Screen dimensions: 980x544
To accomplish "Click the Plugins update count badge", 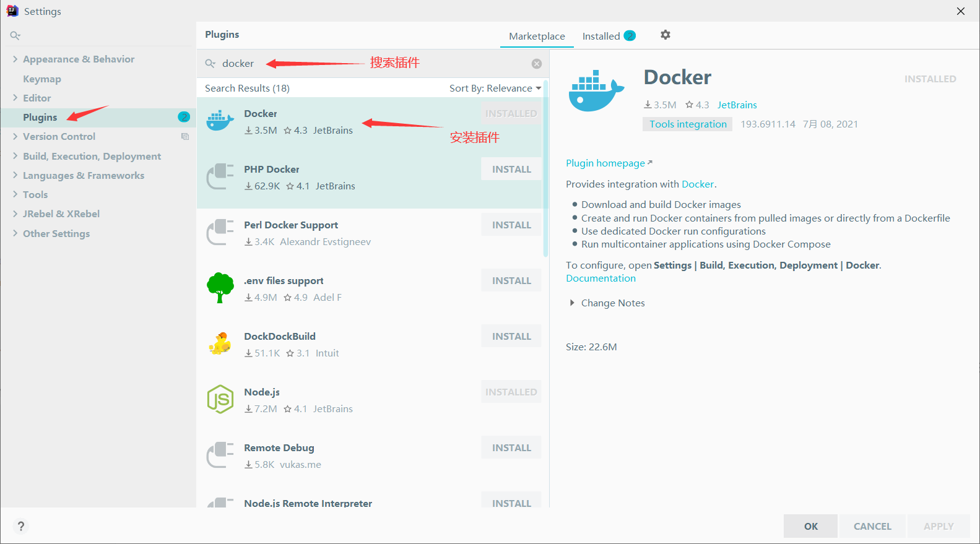I will [184, 117].
